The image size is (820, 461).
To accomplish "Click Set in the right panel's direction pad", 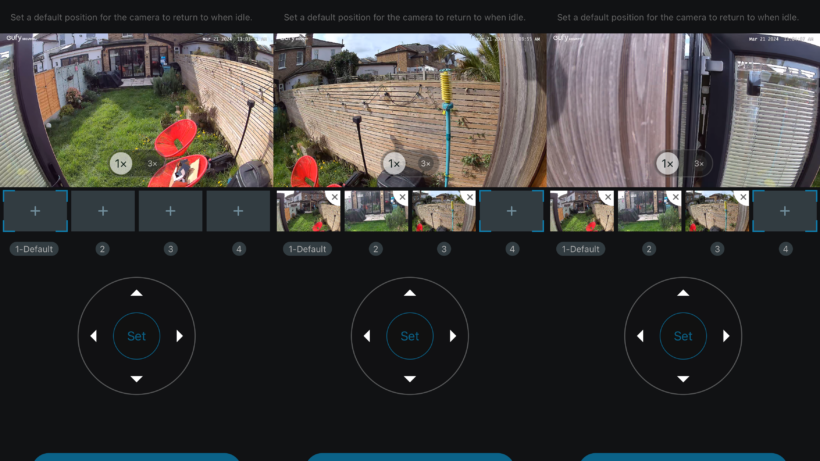I will click(x=683, y=336).
